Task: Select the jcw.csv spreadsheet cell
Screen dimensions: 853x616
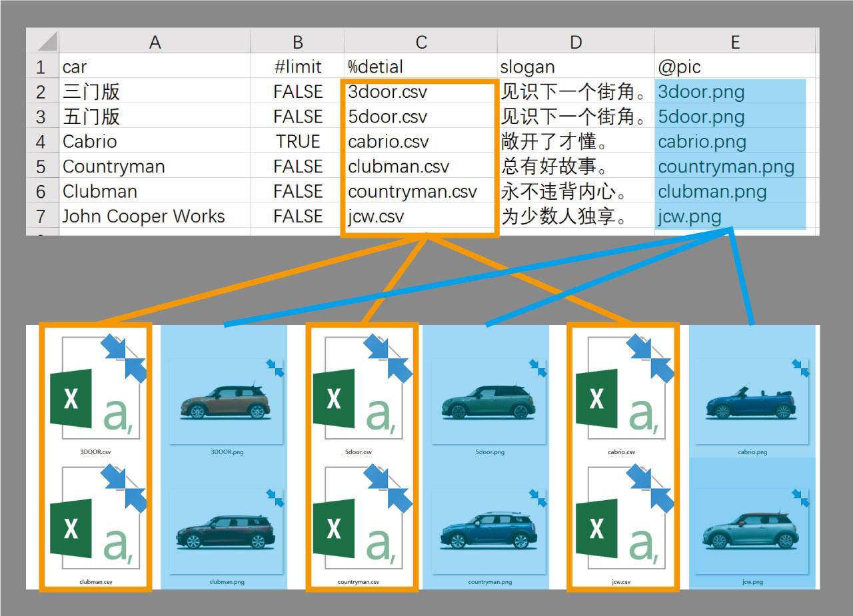Action: tap(421, 216)
